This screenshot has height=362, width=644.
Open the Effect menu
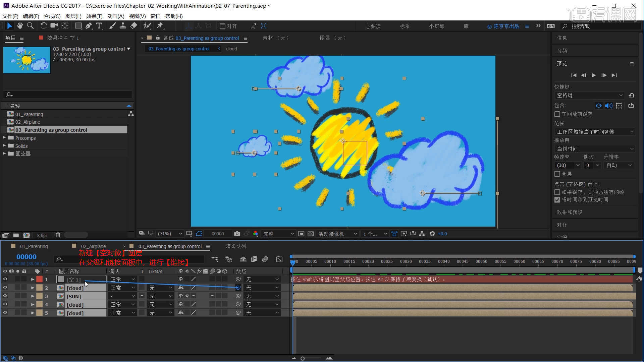94,16
